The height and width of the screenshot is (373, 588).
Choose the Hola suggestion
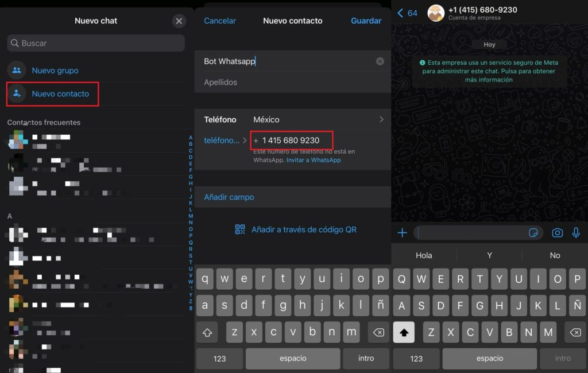[x=424, y=256]
